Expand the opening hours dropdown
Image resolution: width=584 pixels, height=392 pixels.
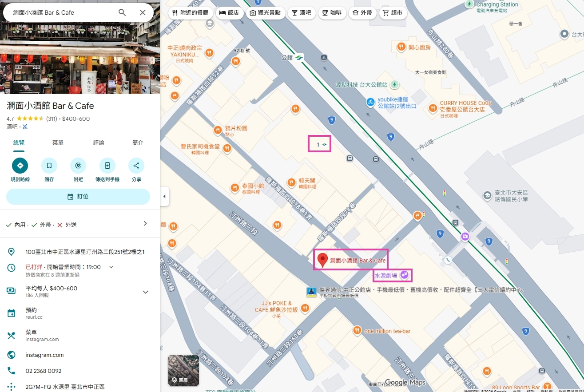tap(111, 267)
